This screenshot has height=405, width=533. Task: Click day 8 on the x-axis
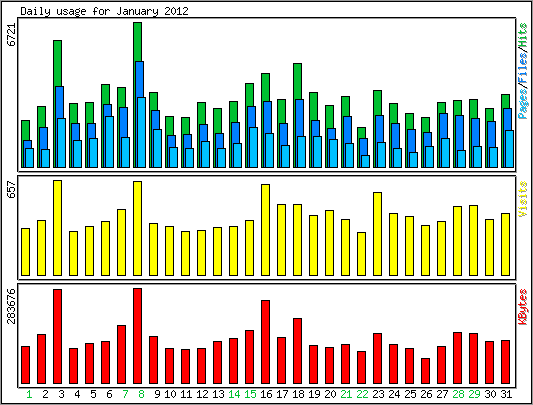pyautogui.click(x=141, y=394)
